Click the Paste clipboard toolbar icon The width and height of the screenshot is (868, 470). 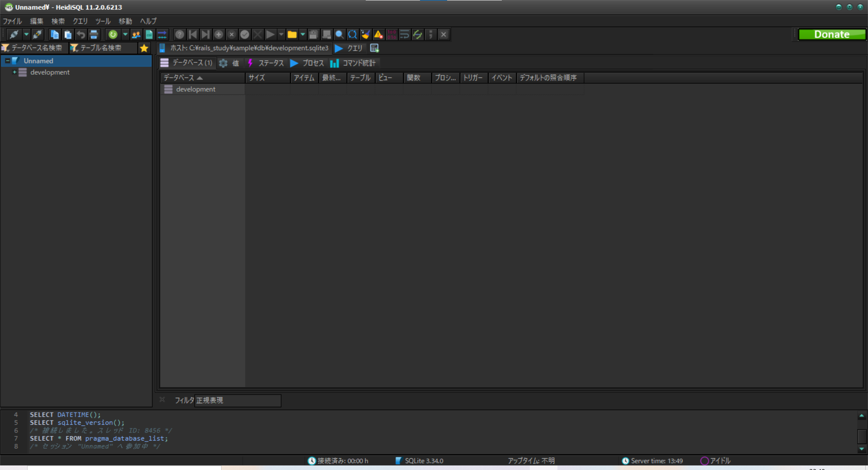point(67,34)
